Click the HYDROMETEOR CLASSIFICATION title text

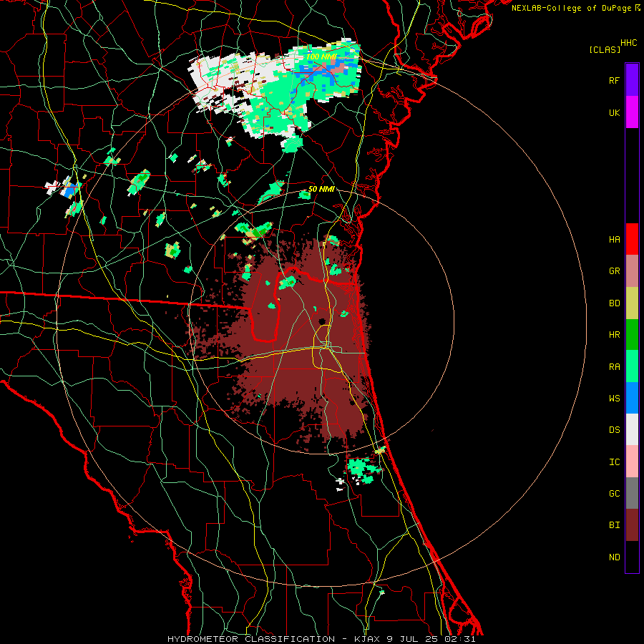click(251, 639)
